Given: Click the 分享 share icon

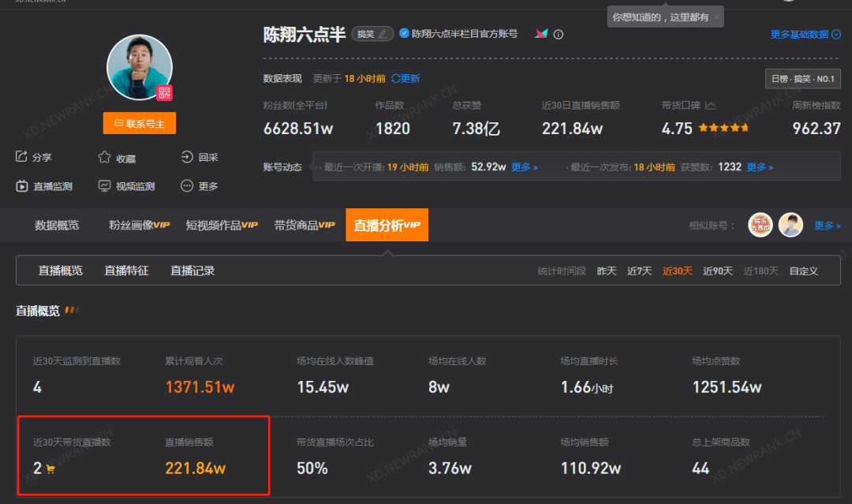Looking at the screenshot, I should pos(21,157).
